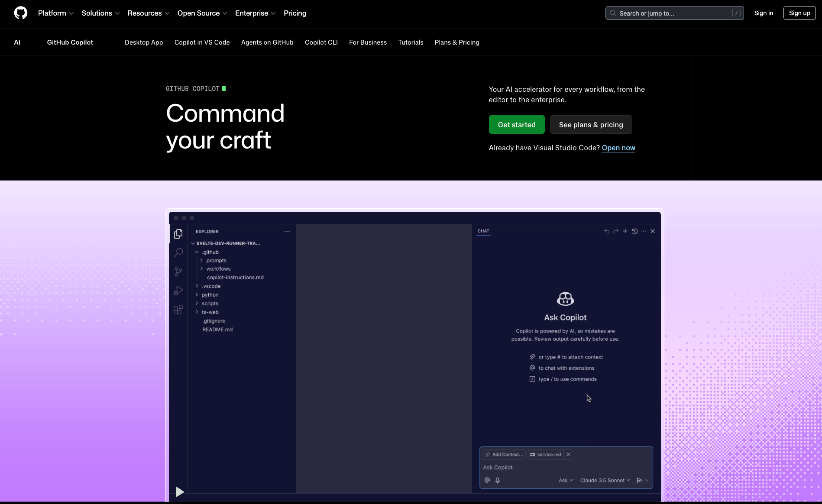Image resolution: width=822 pixels, height=504 pixels.
Task: Open chat history clock icon
Action: pos(634,231)
